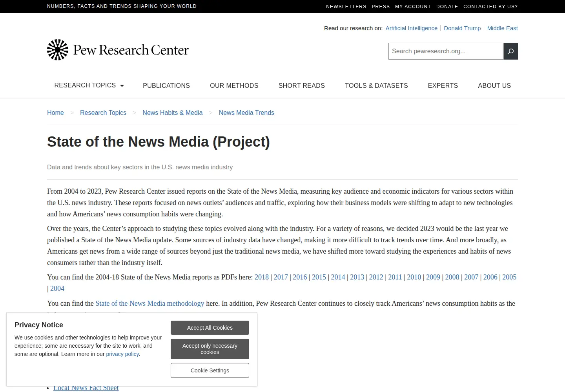The width and height of the screenshot is (565, 392).
Task: Focus the Search pewresearch.org input field
Action: coord(446,51)
